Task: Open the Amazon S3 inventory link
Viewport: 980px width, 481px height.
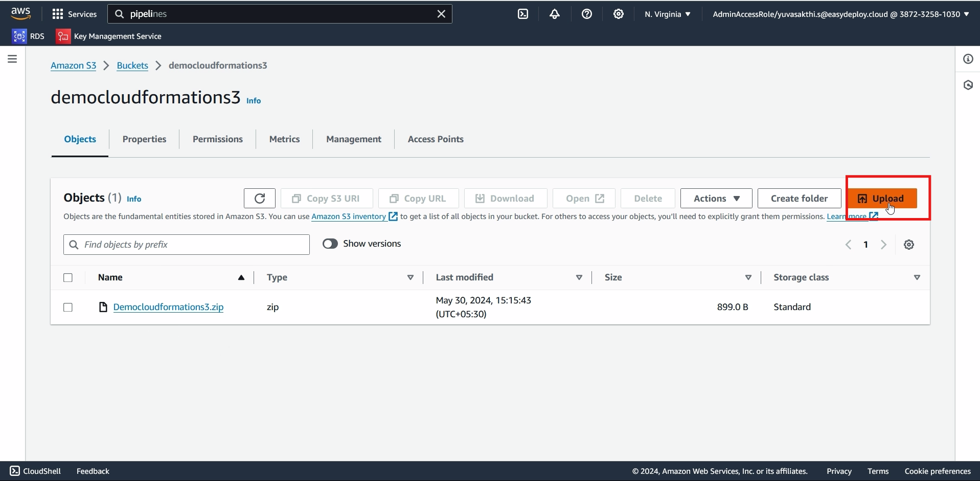Action: pos(354,216)
